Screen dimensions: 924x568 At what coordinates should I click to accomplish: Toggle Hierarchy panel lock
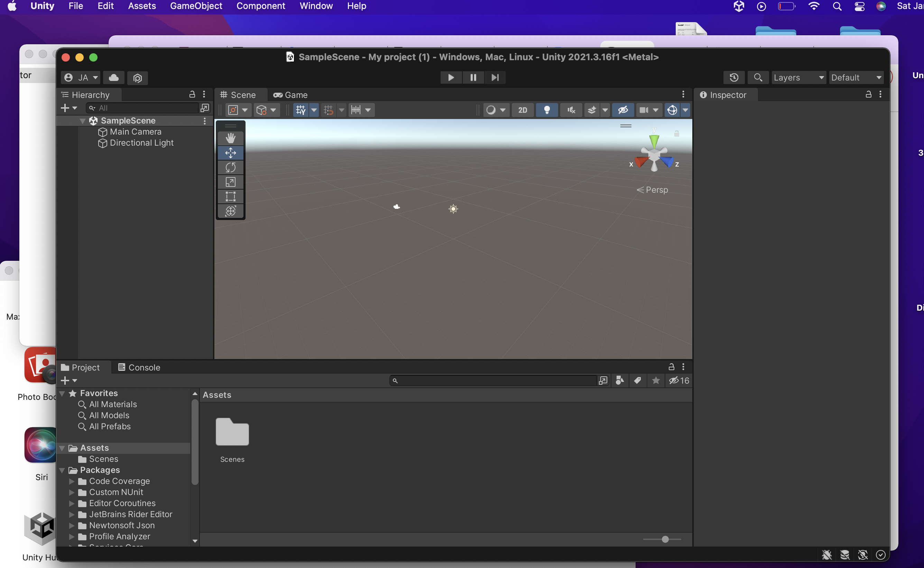point(192,94)
